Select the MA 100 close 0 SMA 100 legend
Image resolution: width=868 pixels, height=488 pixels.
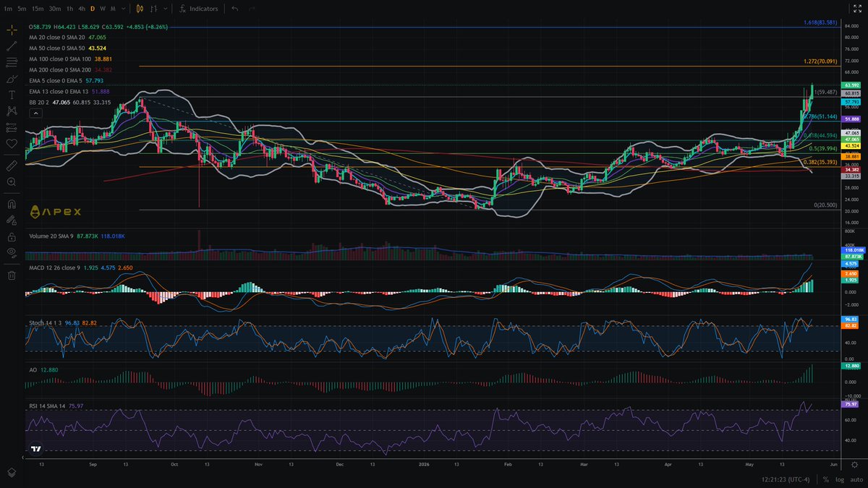[60, 58]
